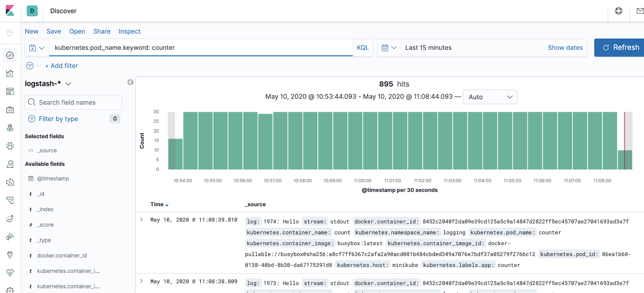Sort by Time column header

[159, 204]
